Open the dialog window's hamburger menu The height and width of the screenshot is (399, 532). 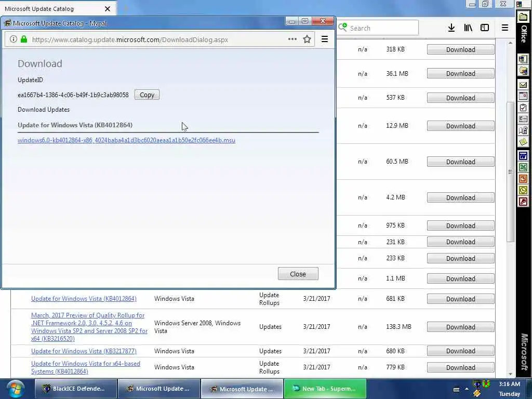[x=325, y=39]
